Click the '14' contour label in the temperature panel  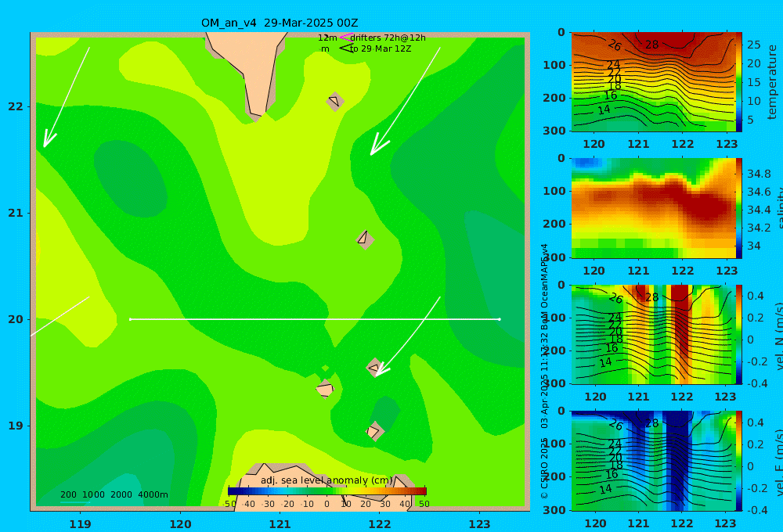[x=604, y=110]
